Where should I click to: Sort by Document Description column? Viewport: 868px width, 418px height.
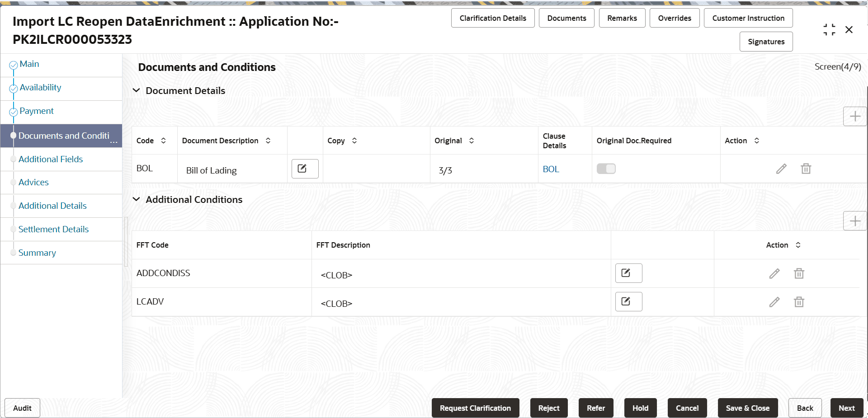(x=268, y=141)
